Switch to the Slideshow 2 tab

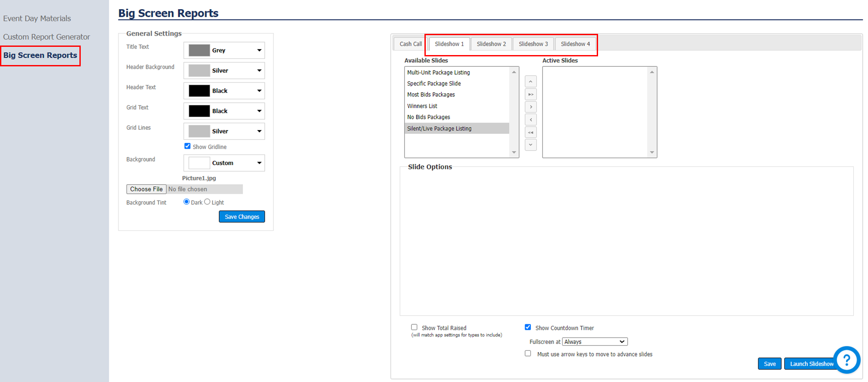coord(491,44)
